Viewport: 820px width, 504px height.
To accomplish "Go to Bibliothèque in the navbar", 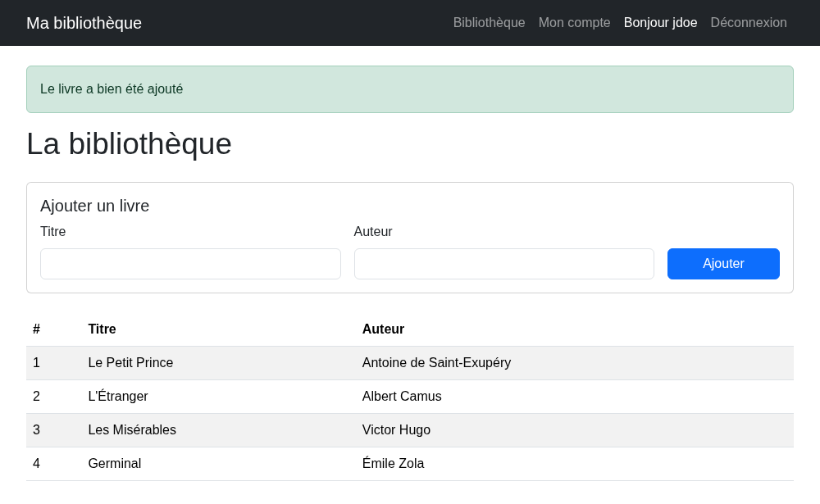I will (x=489, y=22).
